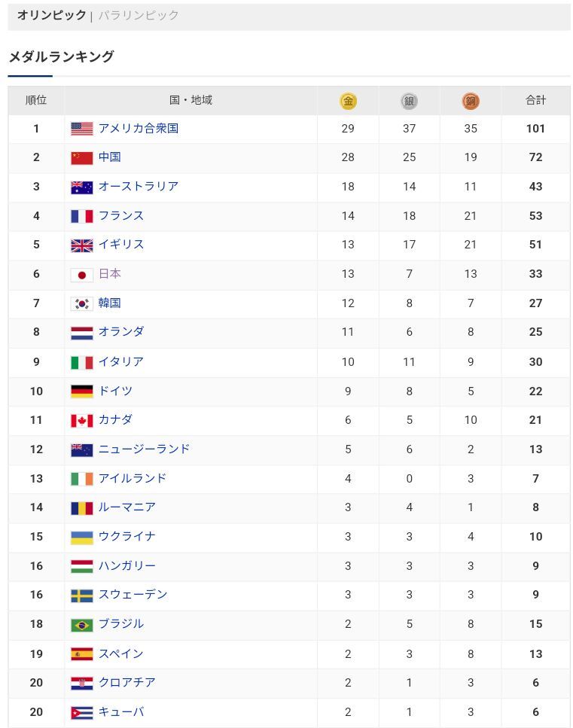This screenshot has height=728, width=573.
Task: Click the United States flag icon
Action: click(82, 129)
